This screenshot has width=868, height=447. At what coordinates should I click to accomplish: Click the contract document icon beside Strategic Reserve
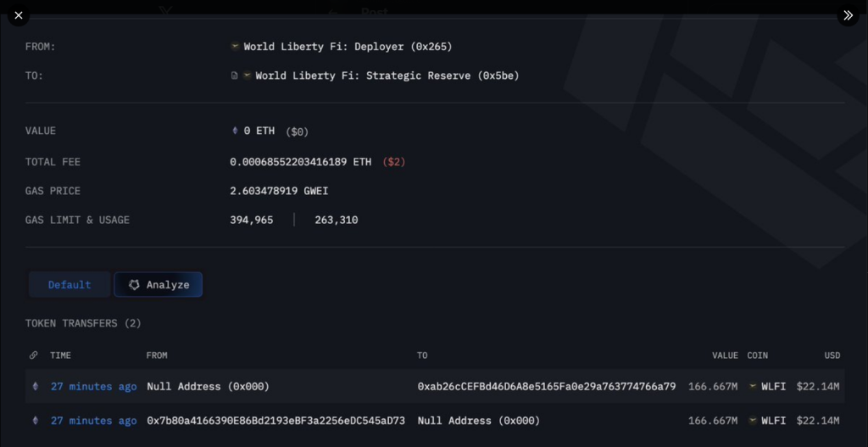(x=234, y=75)
